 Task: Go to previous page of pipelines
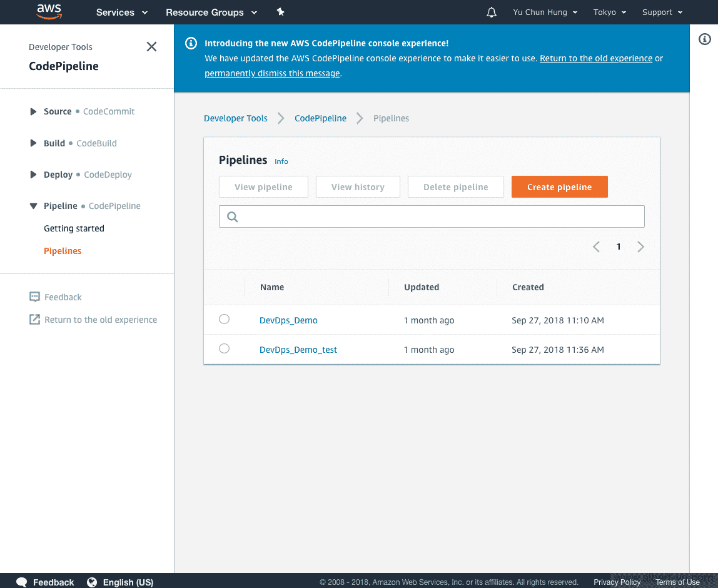click(x=596, y=247)
